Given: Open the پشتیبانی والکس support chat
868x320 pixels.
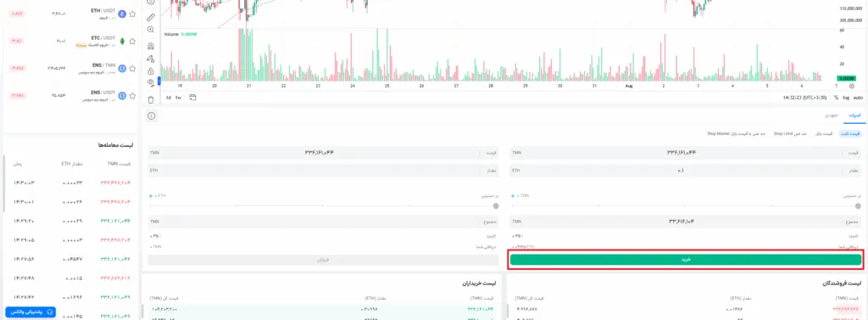Looking at the screenshot, I should pos(31,312).
